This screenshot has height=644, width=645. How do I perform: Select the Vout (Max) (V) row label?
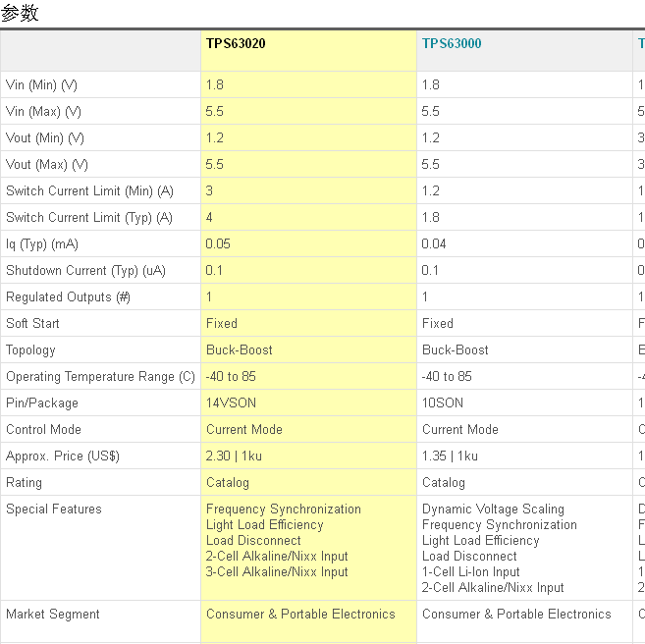(x=47, y=165)
